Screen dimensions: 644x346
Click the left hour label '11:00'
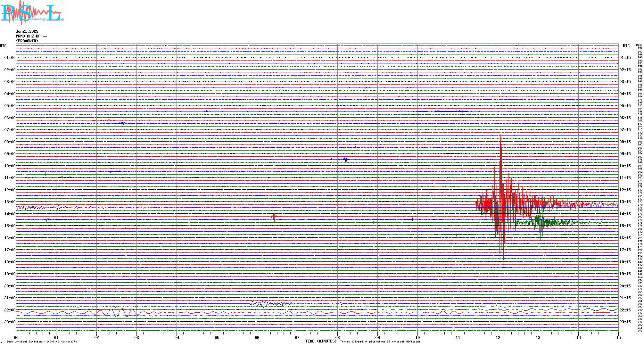pos(10,178)
